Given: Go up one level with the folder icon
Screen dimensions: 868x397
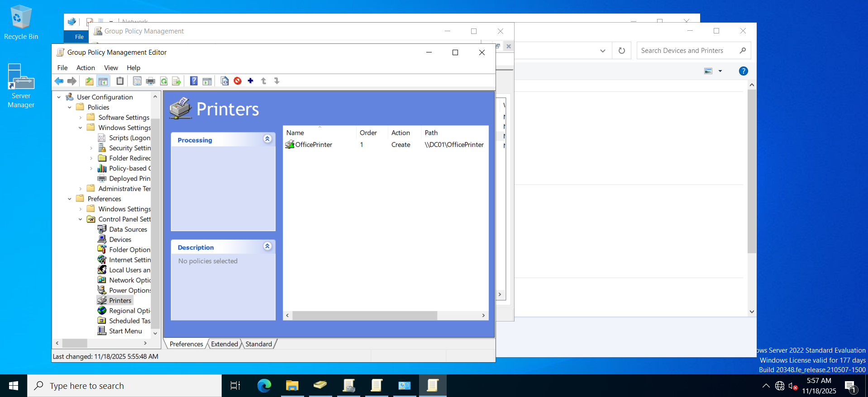Looking at the screenshot, I should coord(90,81).
